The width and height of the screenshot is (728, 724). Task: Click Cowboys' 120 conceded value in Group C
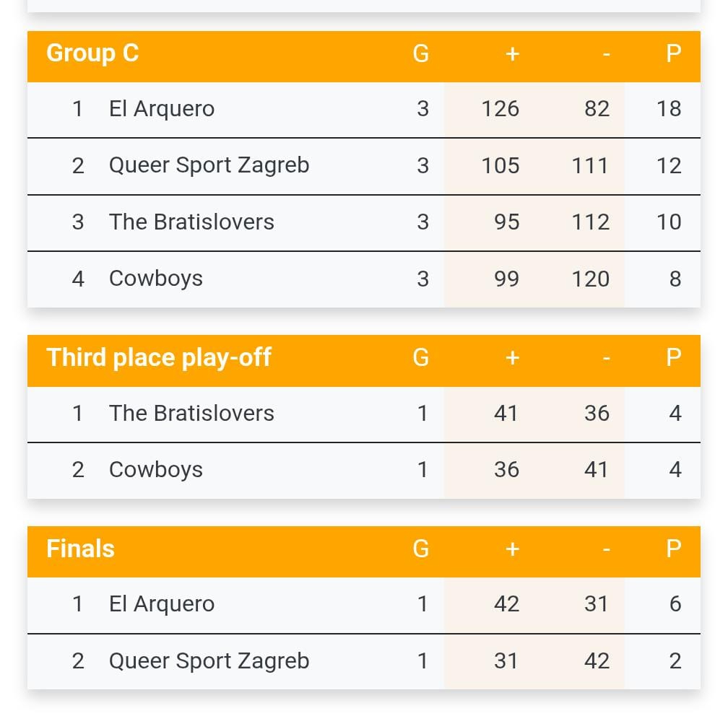[590, 279]
